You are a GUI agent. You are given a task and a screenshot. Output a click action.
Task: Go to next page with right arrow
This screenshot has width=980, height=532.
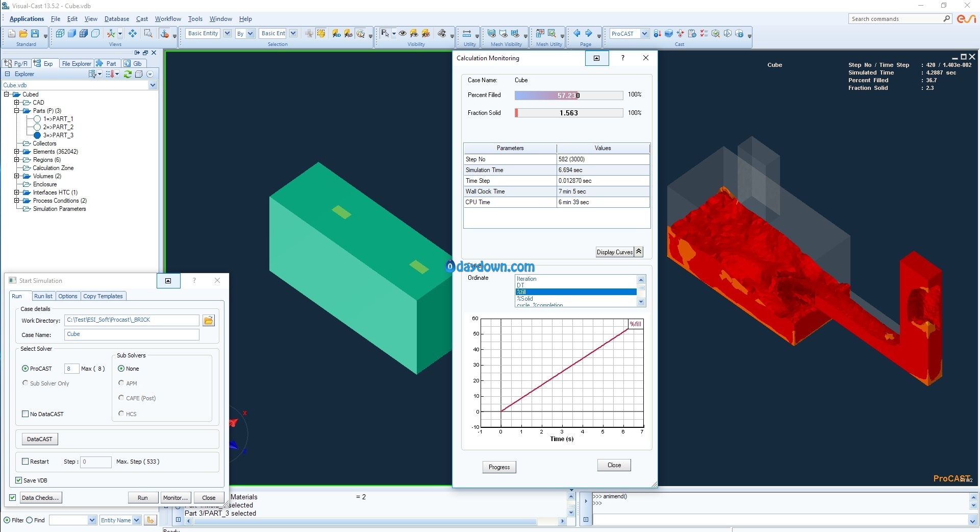point(589,34)
